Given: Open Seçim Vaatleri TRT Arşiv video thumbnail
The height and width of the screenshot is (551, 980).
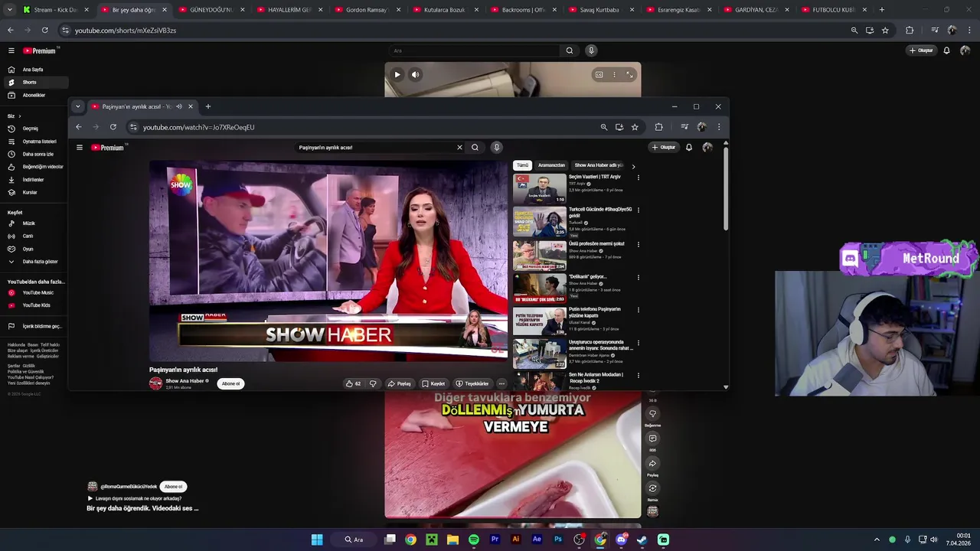Looking at the screenshot, I should tap(540, 188).
